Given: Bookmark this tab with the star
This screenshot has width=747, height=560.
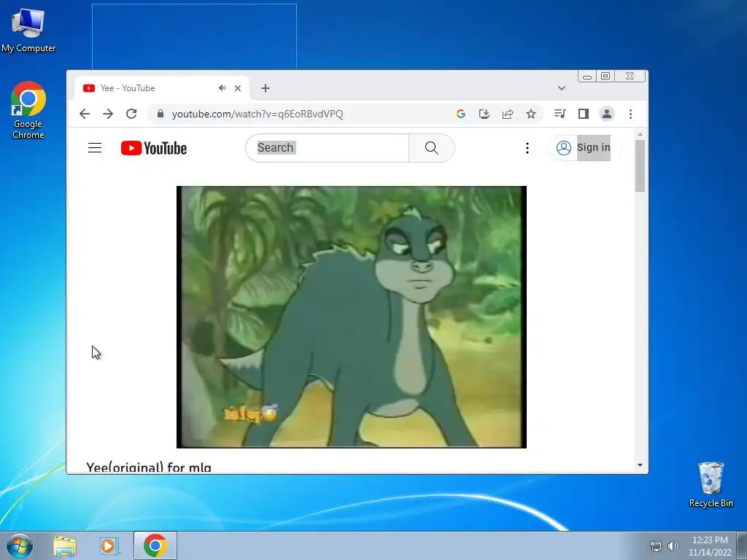Looking at the screenshot, I should pyautogui.click(x=531, y=114).
